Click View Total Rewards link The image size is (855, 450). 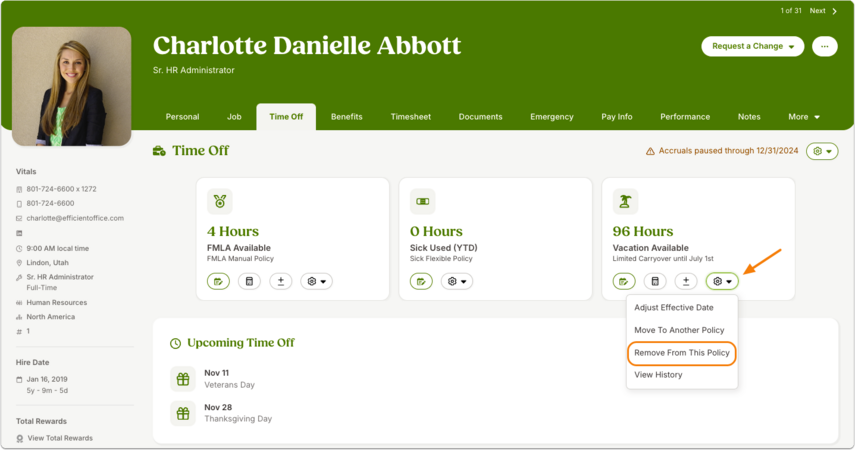click(60, 438)
